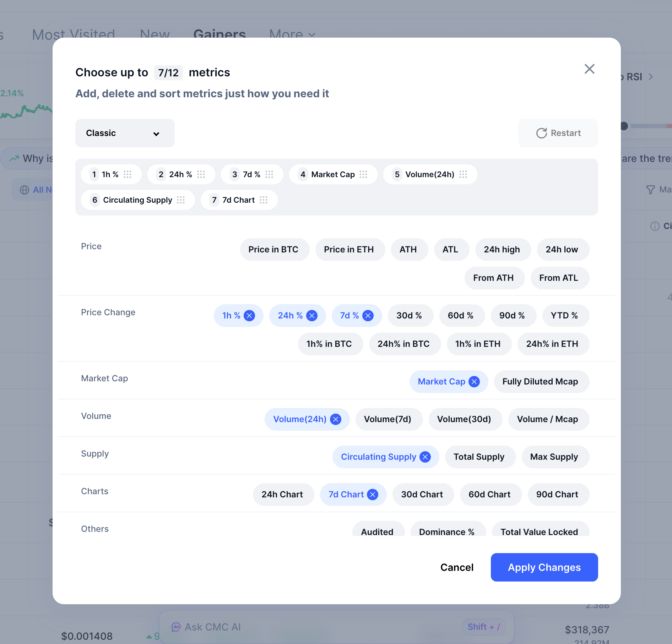Expand the RSI chevron arrow
The width and height of the screenshot is (672, 644).
[x=651, y=77]
